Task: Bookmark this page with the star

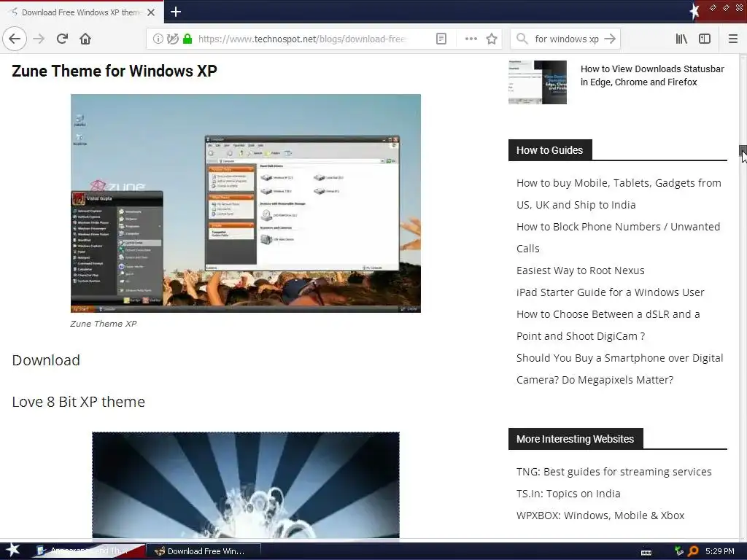Action: coord(492,39)
